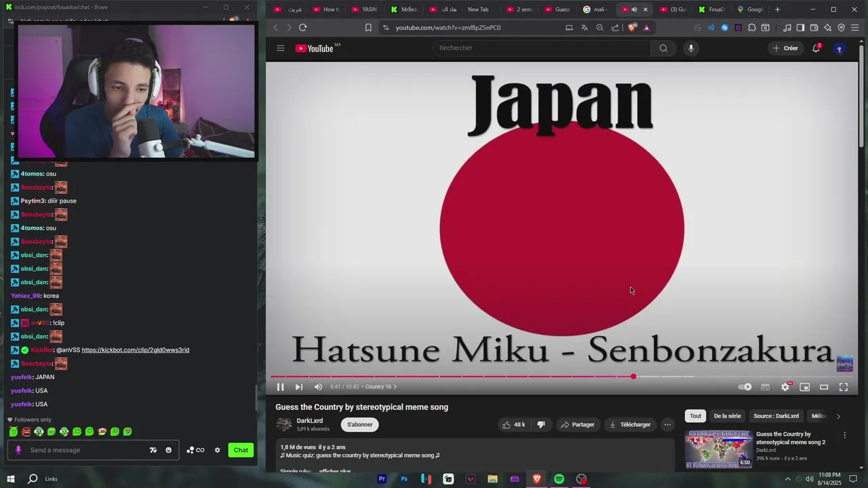Open the Kick emote picker smiley

click(x=169, y=450)
